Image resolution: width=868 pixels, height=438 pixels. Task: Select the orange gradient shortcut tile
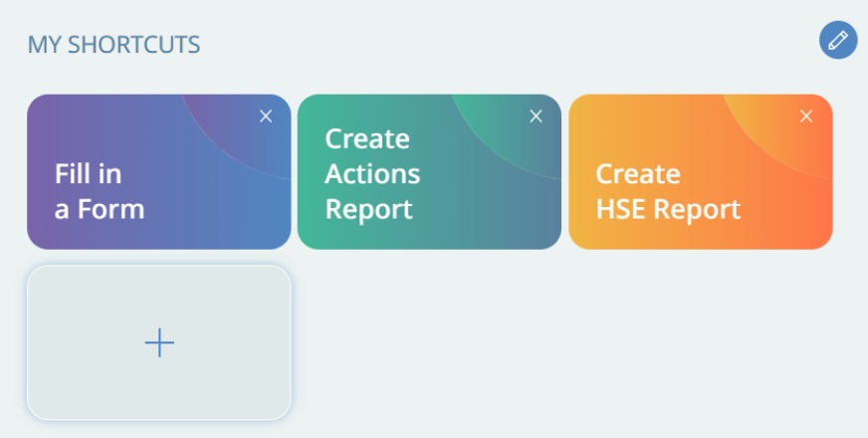[700, 171]
